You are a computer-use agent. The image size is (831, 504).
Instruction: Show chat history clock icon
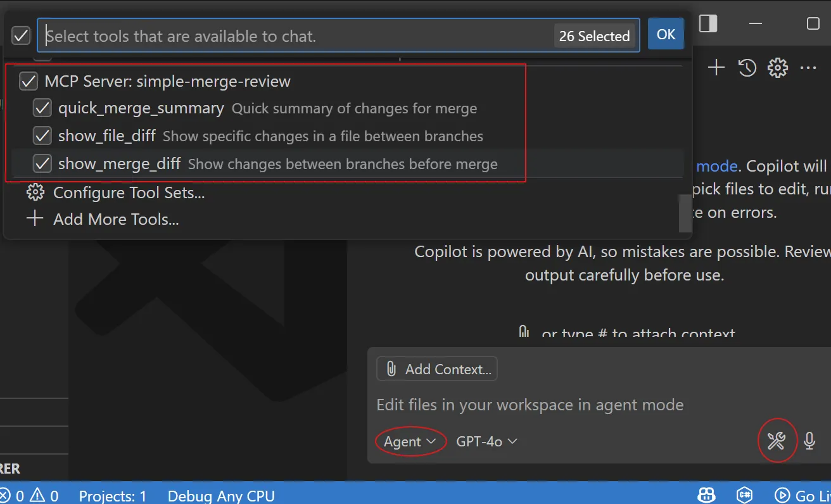tap(747, 68)
